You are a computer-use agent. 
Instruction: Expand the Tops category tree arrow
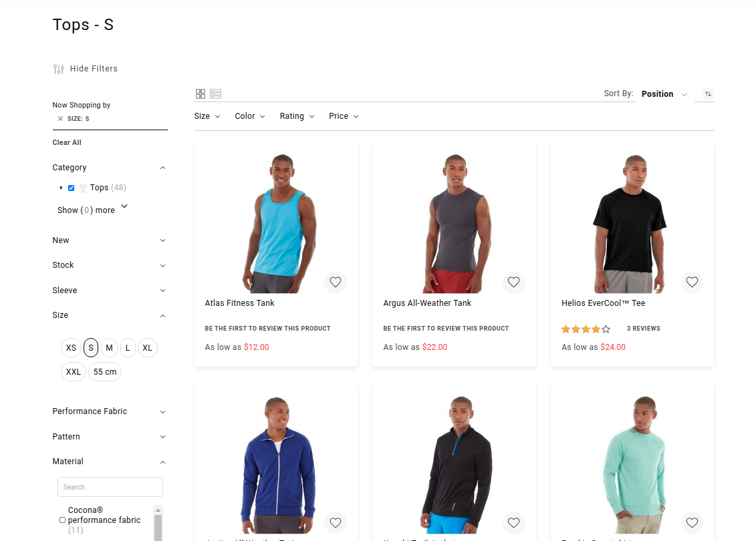pyautogui.click(x=61, y=188)
